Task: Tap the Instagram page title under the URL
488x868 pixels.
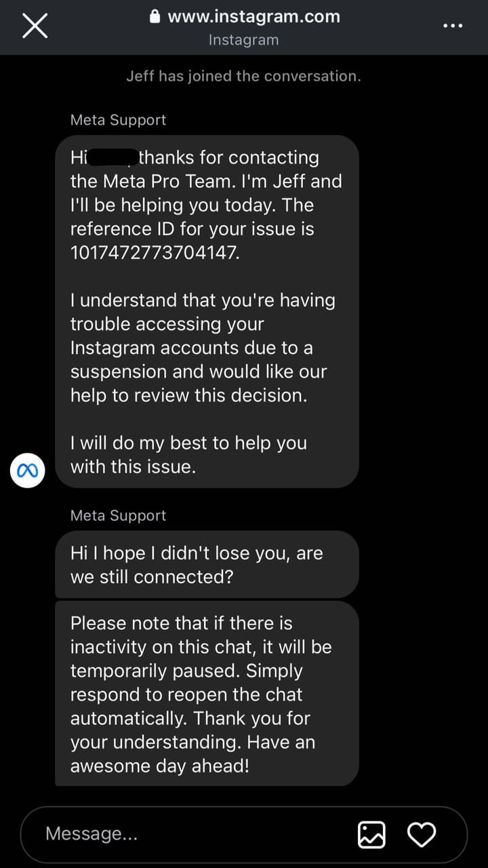Action: 243,40
